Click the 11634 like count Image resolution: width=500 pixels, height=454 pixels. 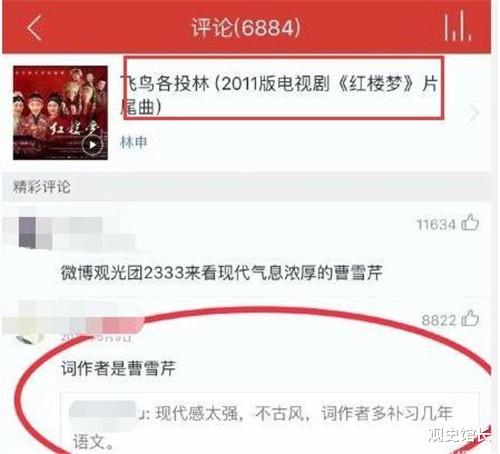pos(436,225)
